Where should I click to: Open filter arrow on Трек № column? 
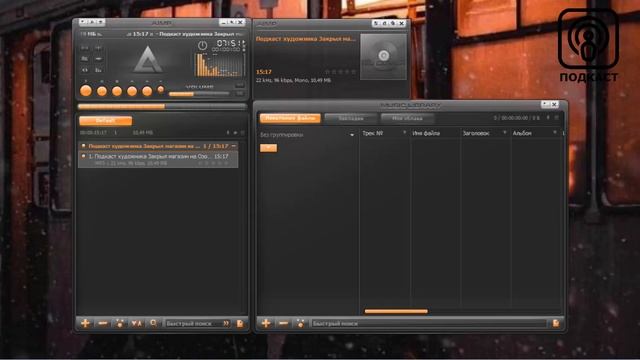tap(404, 133)
